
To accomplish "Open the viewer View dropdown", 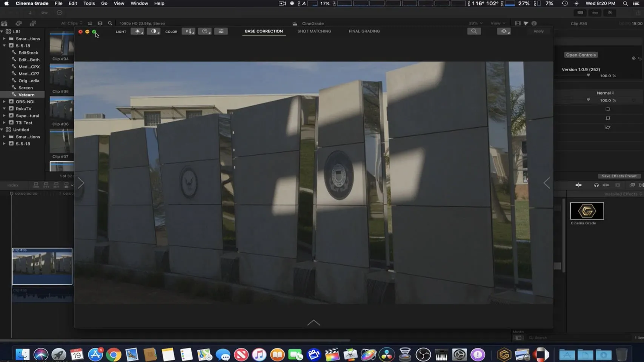I will [498, 23].
